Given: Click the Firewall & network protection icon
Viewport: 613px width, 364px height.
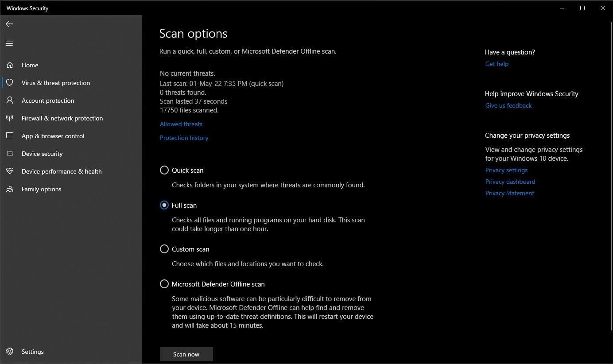Looking at the screenshot, I should (x=10, y=118).
